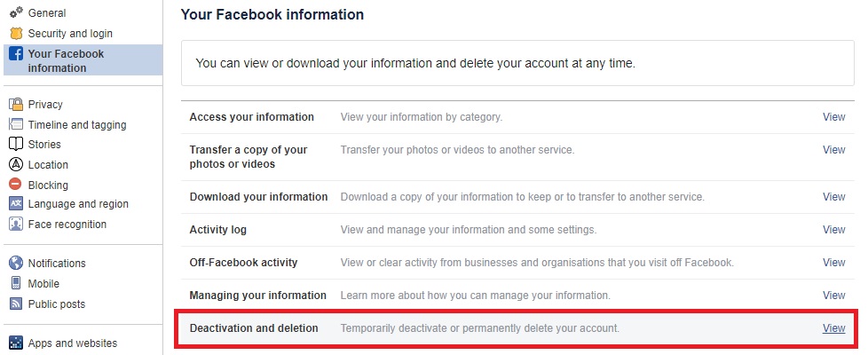868x355 pixels.
Task: Select Your Facebook information sidebar item
Action: point(66,60)
